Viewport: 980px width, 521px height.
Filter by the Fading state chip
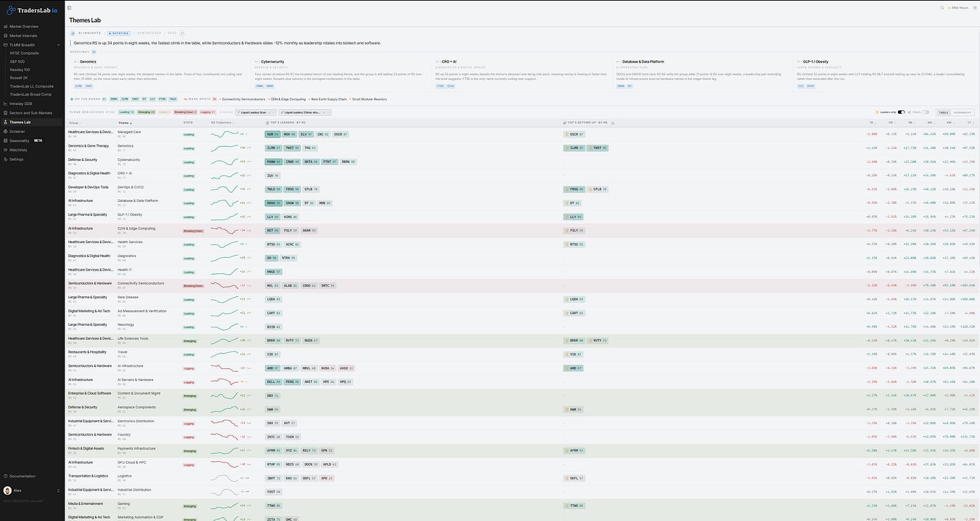[165, 112]
